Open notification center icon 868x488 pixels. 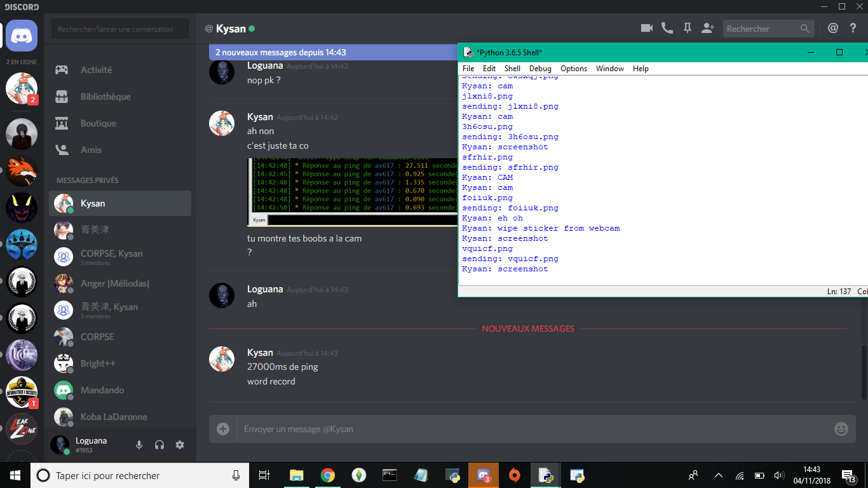coord(848,475)
